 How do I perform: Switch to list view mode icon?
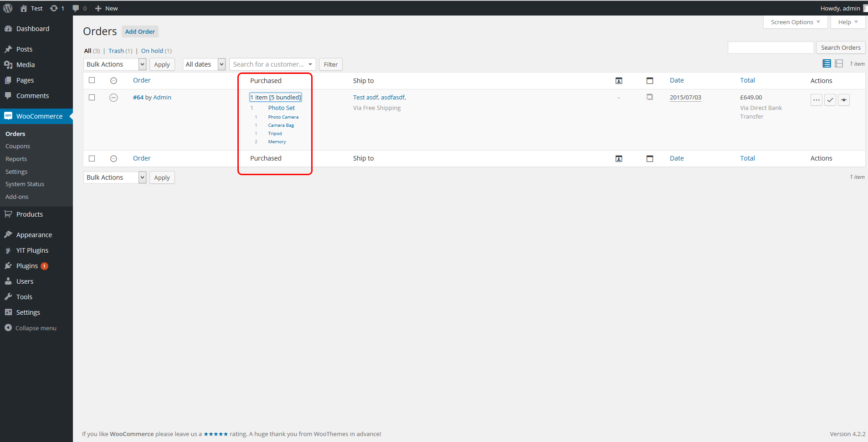pyautogui.click(x=827, y=64)
